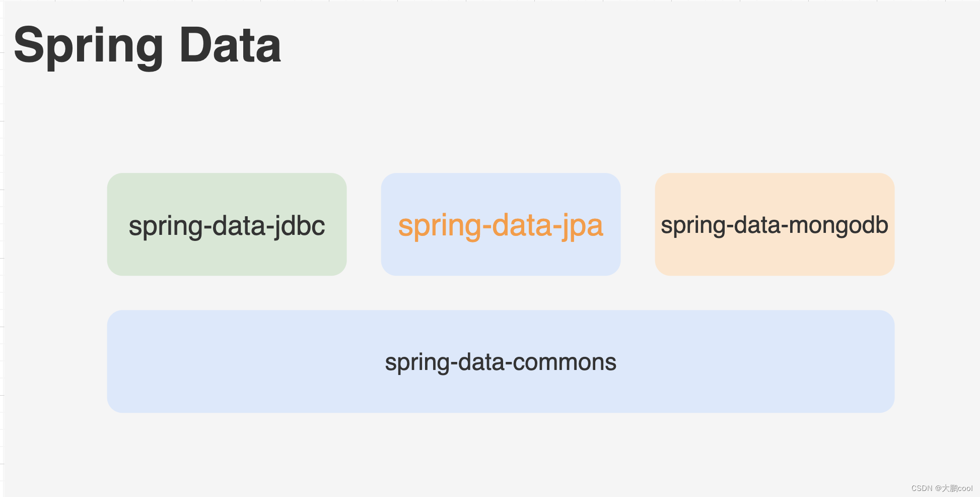This screenshot has width=980, height=497.
Task: Click the word "Spring" in the title
Action: (x=89, y=47)
